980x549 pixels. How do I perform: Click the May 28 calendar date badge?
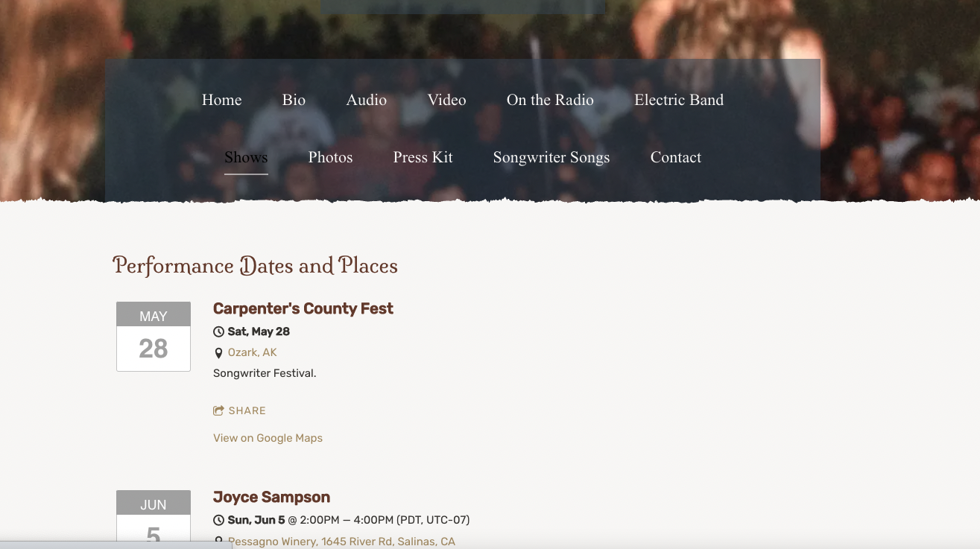(154, 337)
